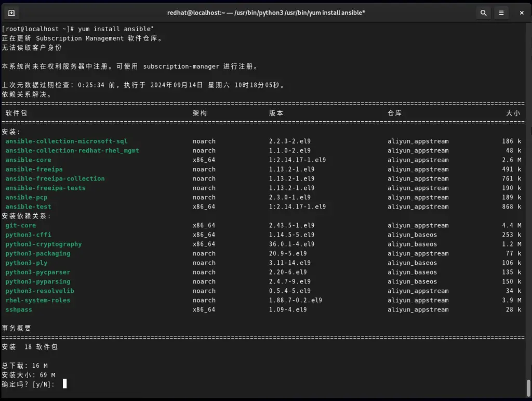Click the ansible-core package name
This screenshot has height=401, width=532.
point(28,160)
